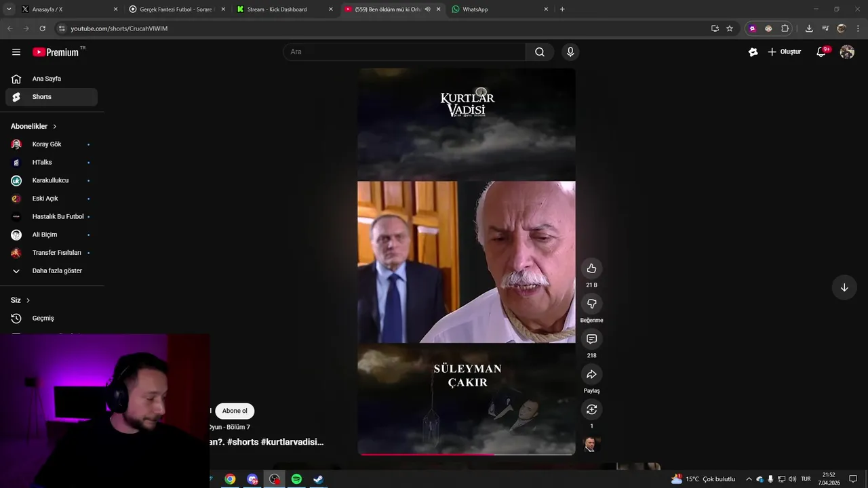Mute the YouTube tab audio icon
Viewport: 868px width, 488px height.
427,9
